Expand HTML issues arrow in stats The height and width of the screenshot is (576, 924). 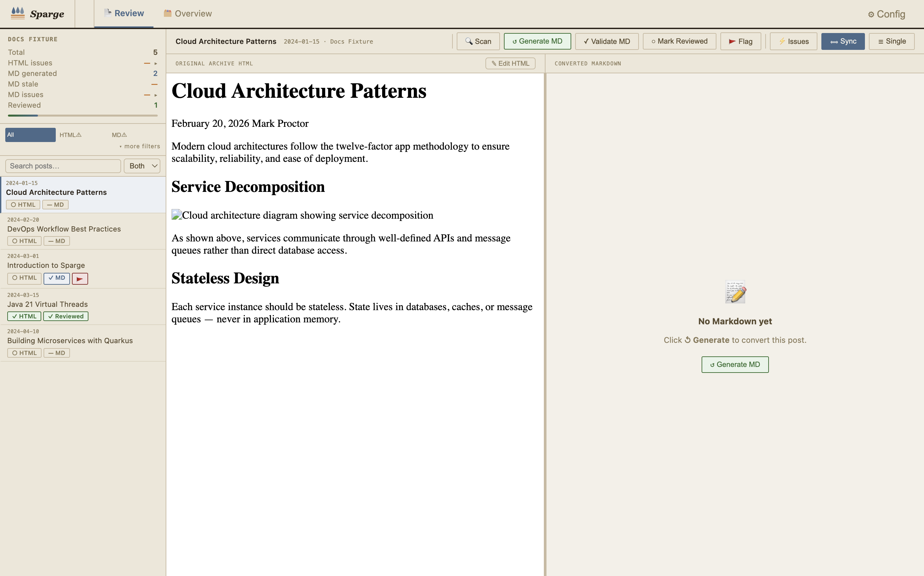coord(156,63)
